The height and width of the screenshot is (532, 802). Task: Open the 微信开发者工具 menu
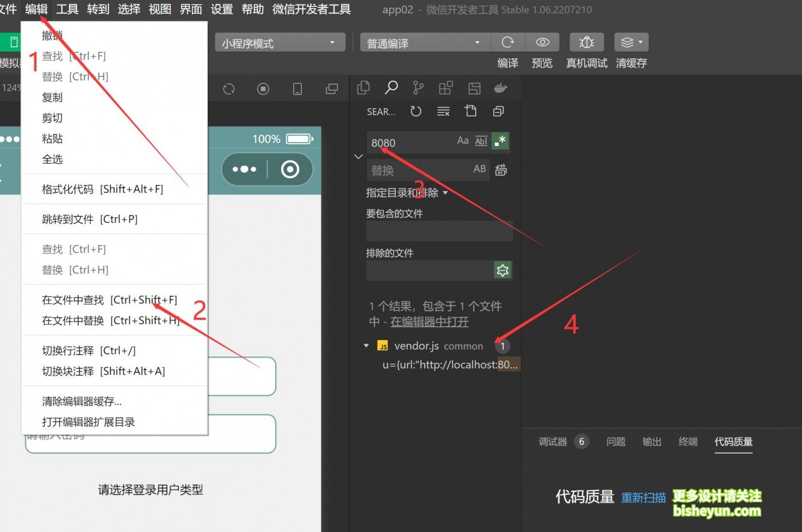pyautogui.click(x=312, y=9)
